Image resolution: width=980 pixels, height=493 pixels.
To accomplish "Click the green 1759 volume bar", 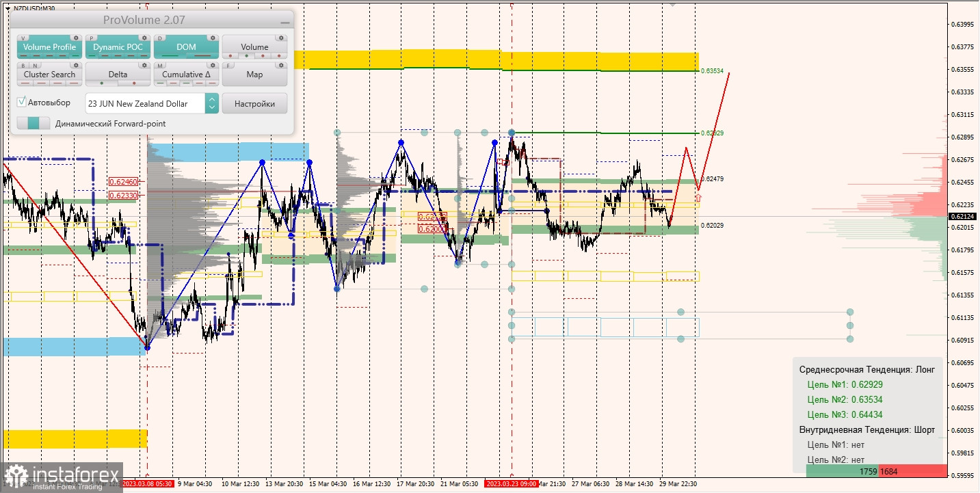I will [843, 471].
